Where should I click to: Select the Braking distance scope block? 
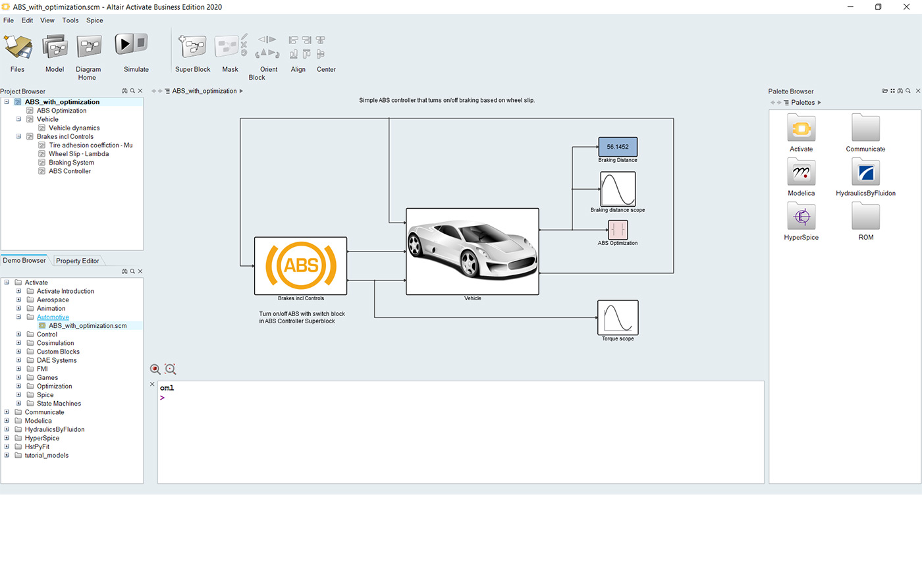[x=618, y=189]
